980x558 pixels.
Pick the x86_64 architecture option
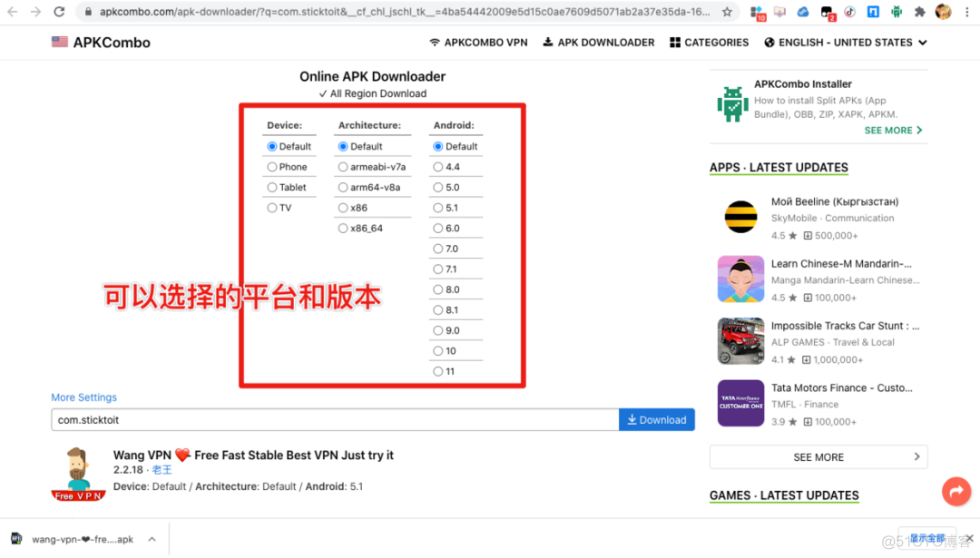tap(343, 228)
